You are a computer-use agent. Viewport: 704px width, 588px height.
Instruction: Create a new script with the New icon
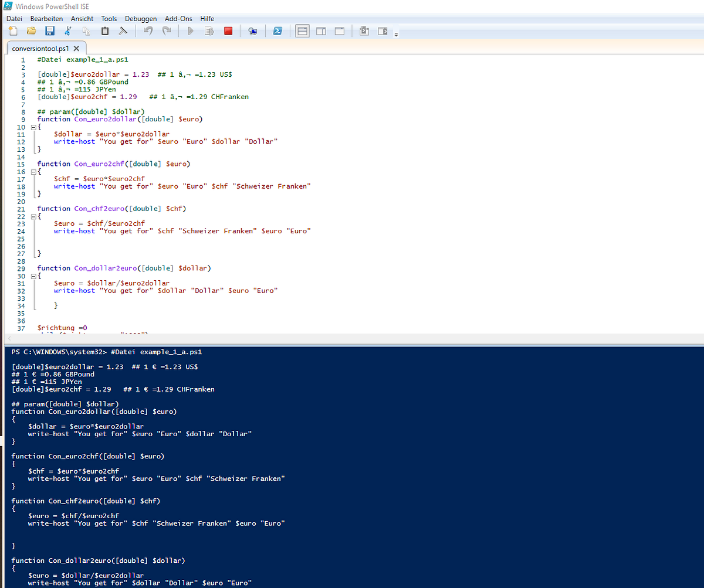point(12,30)
